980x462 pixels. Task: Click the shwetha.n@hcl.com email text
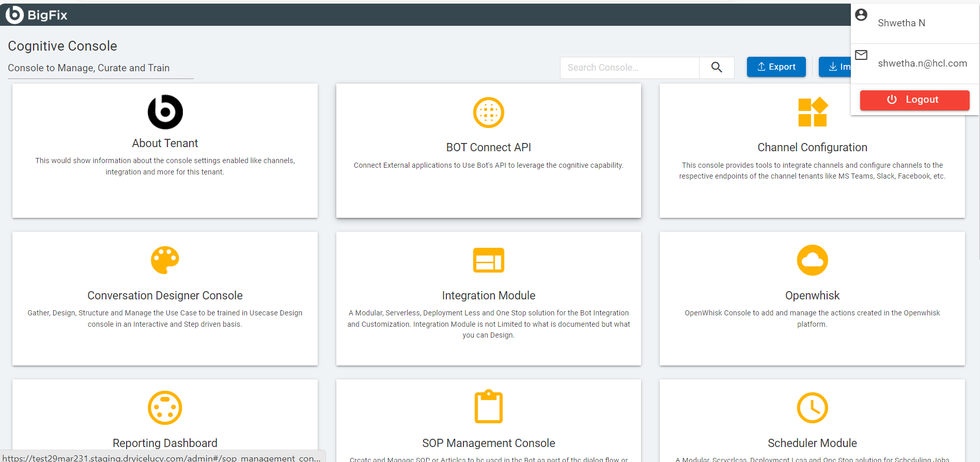(923, 63)
